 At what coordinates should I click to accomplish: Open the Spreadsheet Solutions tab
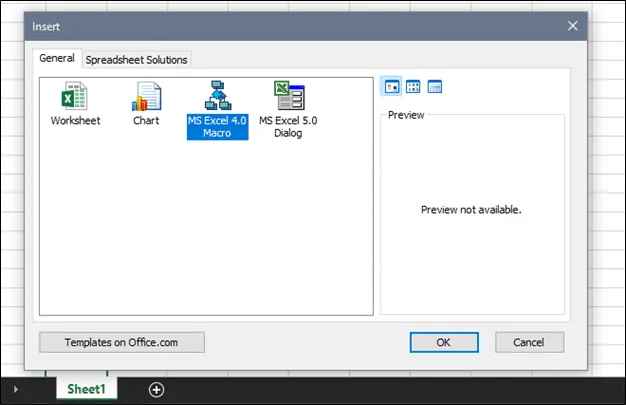[137, 60]
